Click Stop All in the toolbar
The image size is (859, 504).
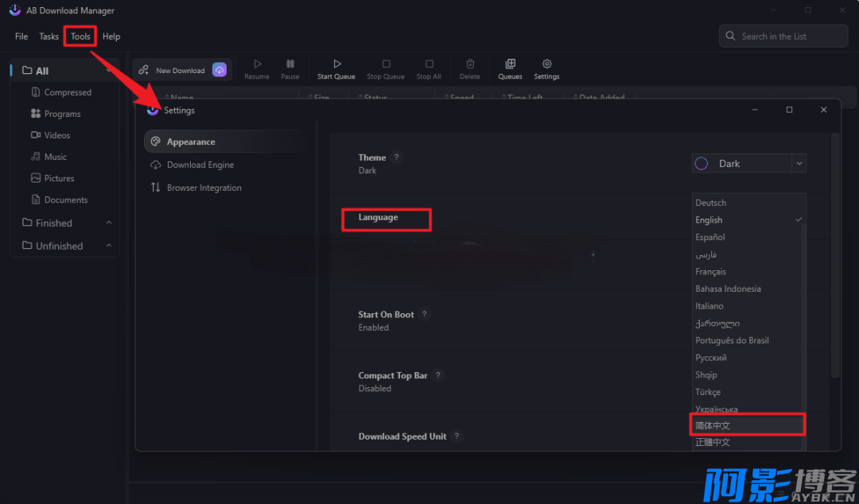(429, 70)
